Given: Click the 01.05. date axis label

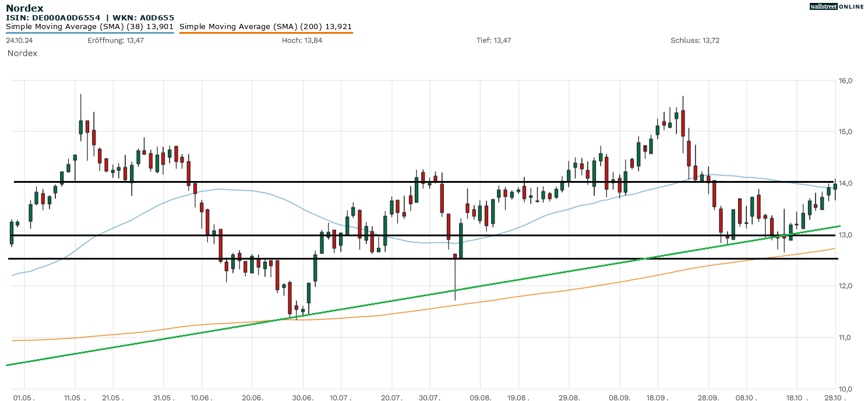Looking at the screenshot, I should click(x=24, y=397).
